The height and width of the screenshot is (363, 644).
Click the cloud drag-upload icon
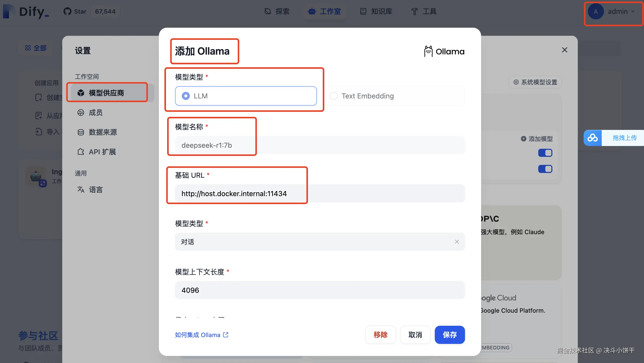tap(592, 138)
